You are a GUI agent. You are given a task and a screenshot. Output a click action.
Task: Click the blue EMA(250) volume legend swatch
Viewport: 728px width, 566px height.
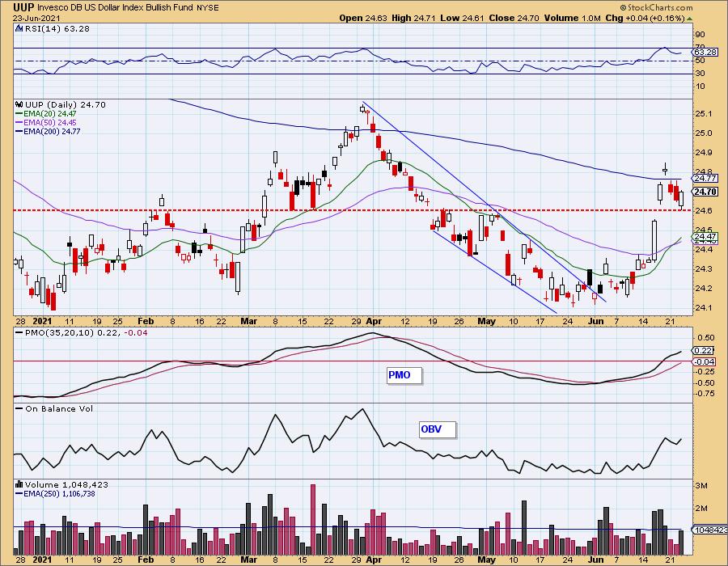(19, 493)
